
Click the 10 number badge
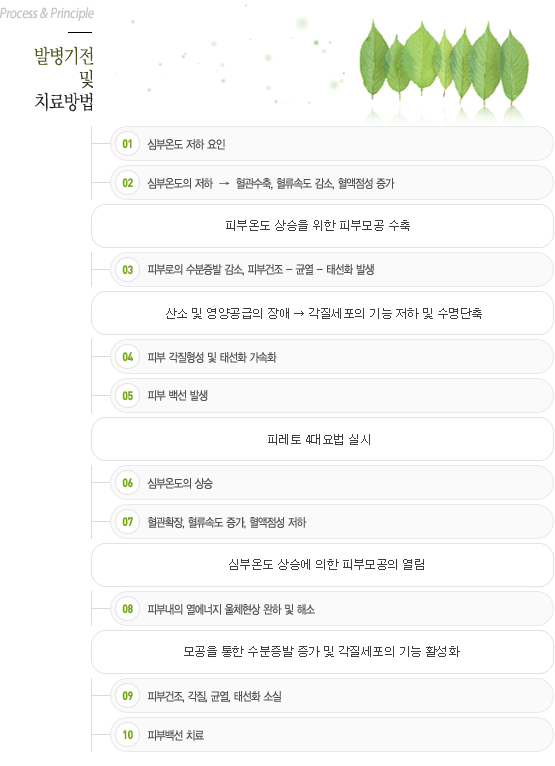click(128, 735)
